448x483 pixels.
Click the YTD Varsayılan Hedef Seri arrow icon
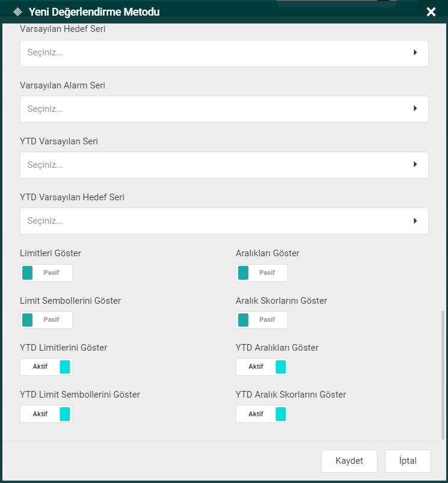(415, 221)
